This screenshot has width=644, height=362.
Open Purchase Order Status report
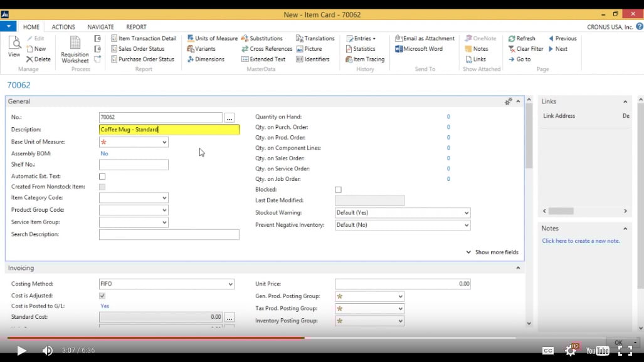click(143, 59)
